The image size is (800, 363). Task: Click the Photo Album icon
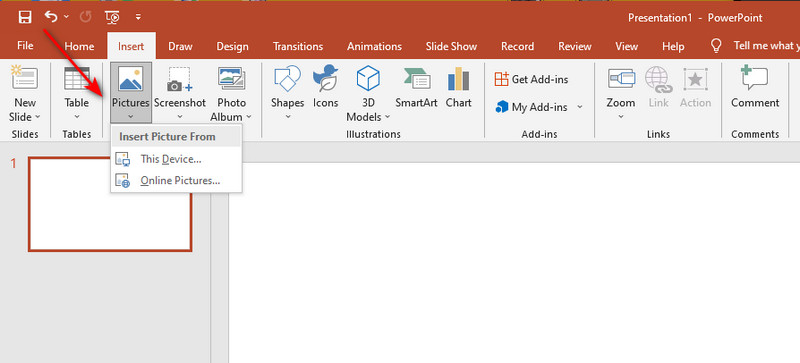click(232, 79)
